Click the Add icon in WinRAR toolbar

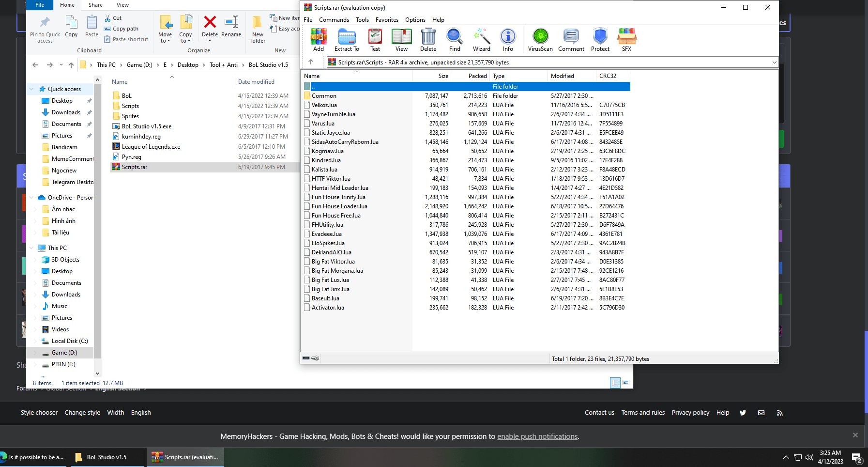(319, 40)
